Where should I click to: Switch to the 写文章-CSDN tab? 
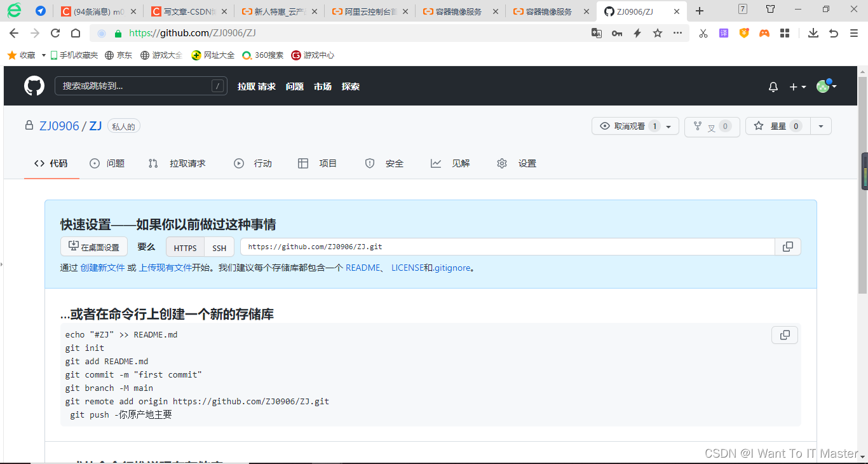tap(187, 11)
